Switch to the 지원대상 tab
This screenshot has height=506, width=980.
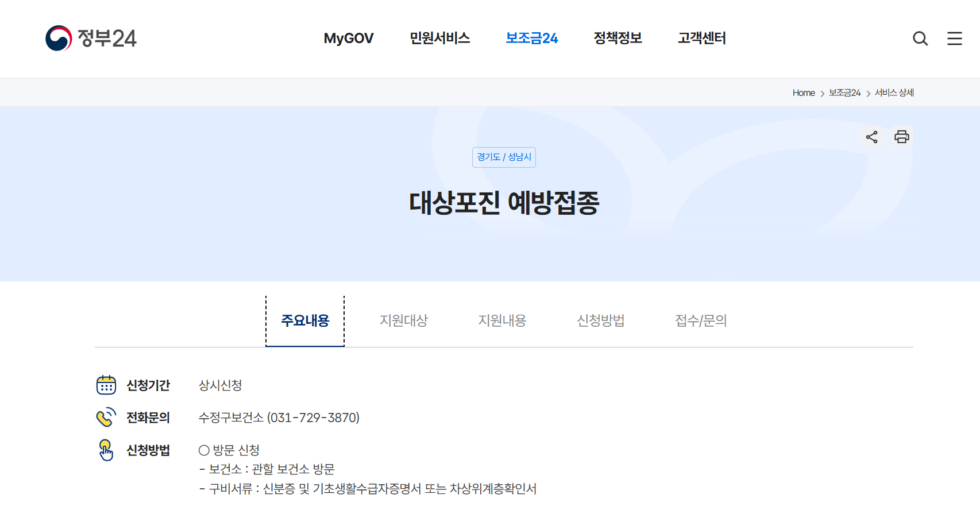(404, 320)
